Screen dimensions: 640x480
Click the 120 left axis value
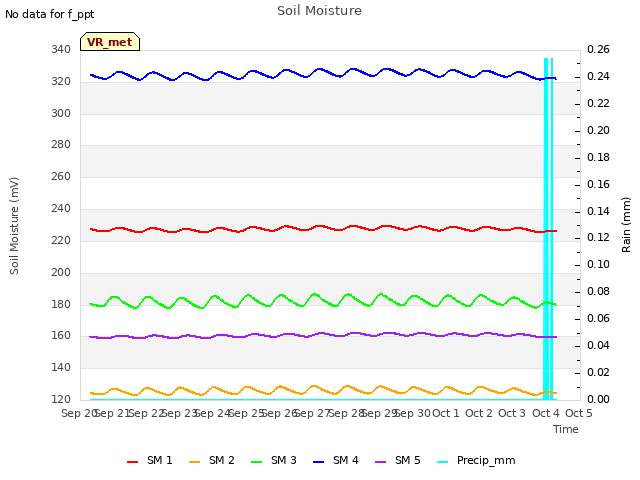click(61, 399)
